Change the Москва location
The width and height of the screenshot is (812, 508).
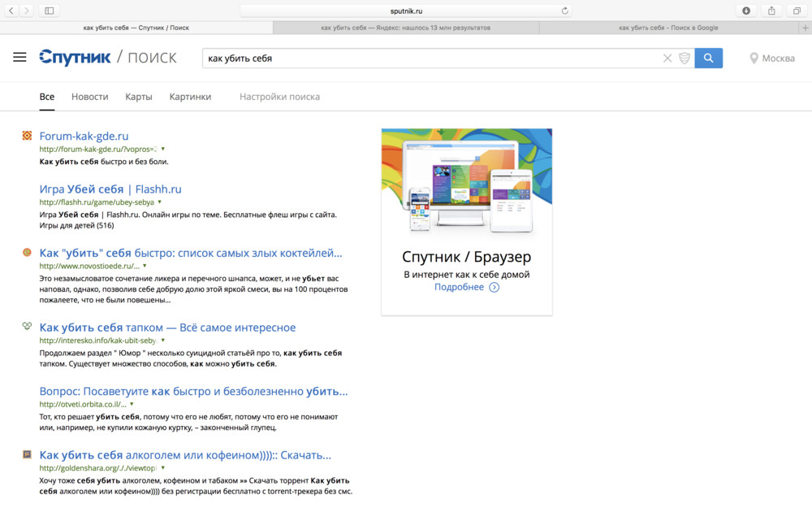(779, 58)
